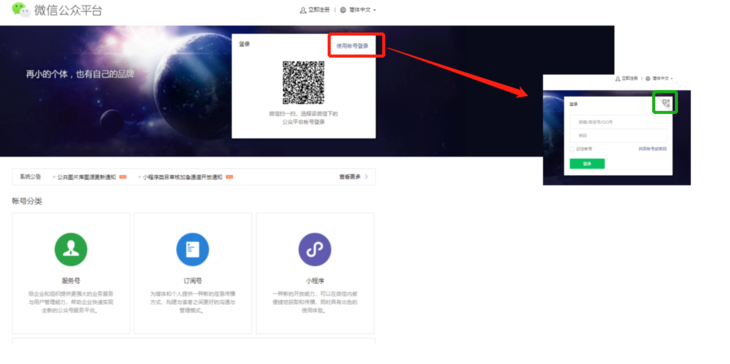Click the 微信扫一扫 instruction text under the QR code
The width and height of the screenshot is (730, 364).
click(304, 117)
